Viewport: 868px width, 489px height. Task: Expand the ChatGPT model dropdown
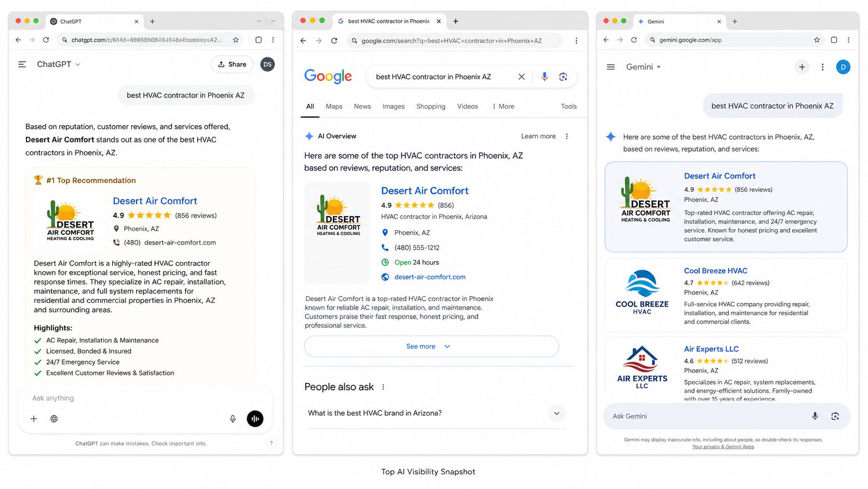(x=59, y=64)
